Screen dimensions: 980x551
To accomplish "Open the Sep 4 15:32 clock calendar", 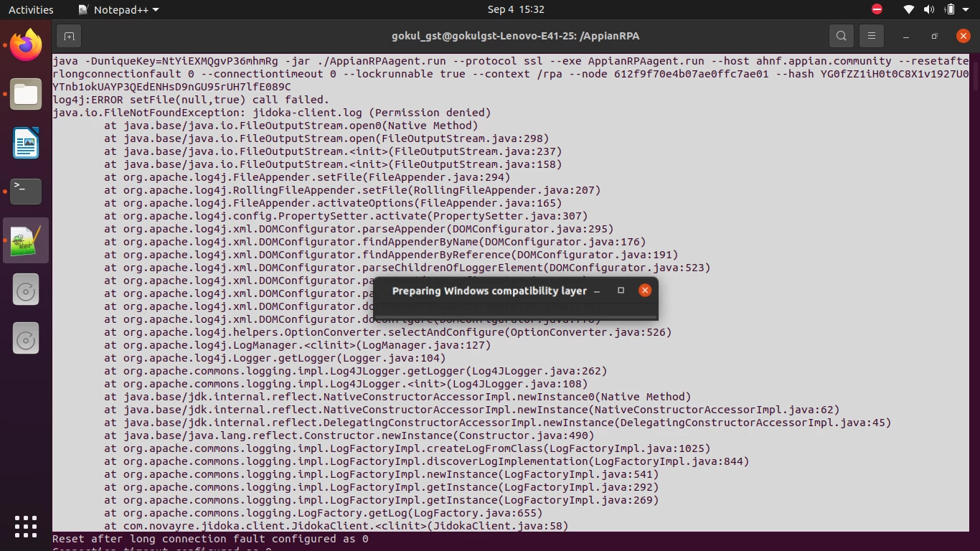I will tap(516, 9).
